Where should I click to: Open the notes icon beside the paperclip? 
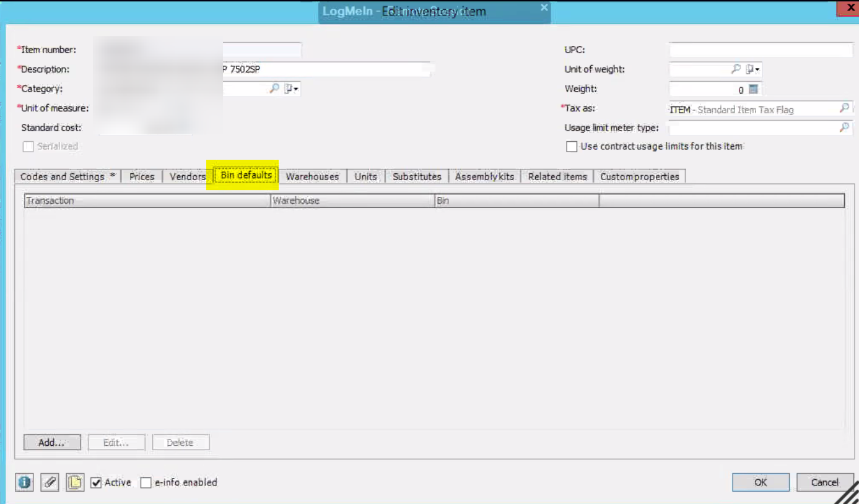tap(75, 482)
